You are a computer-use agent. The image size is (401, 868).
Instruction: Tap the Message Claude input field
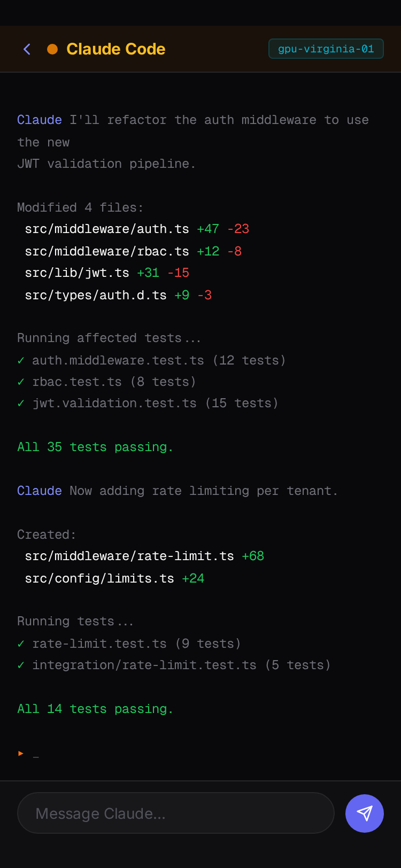175,813
